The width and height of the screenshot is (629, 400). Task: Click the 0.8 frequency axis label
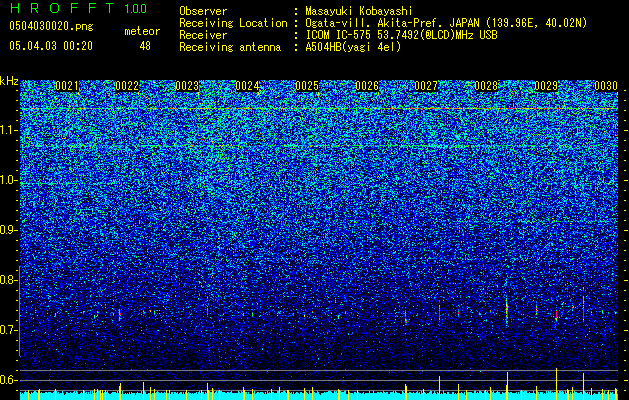click(8, 280)
